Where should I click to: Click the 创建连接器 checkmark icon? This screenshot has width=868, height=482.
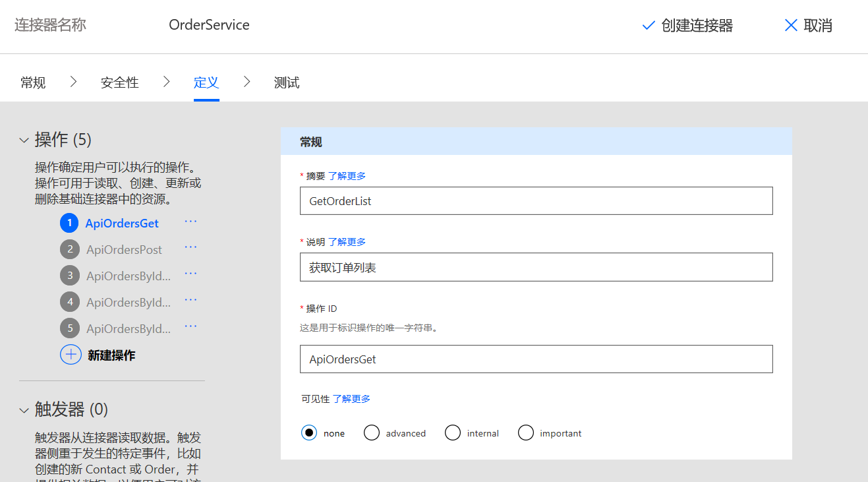647,25
